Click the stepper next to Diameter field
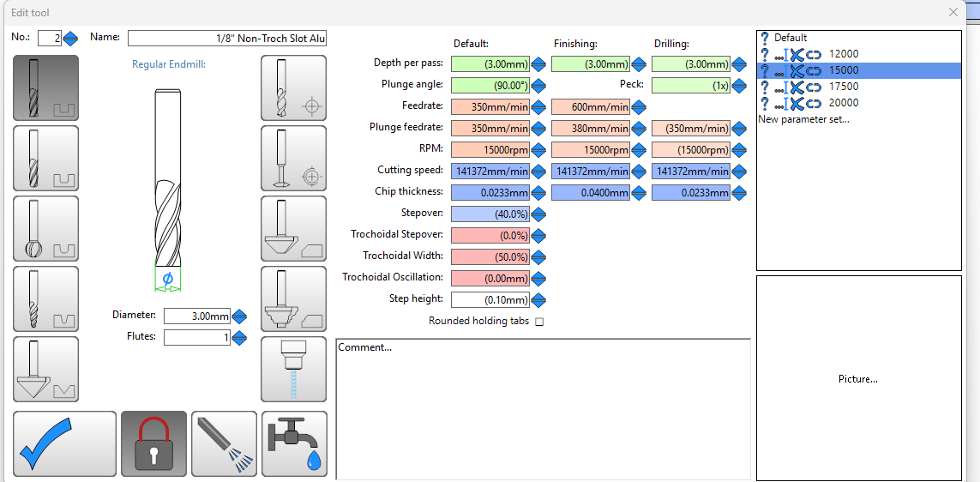The image size is (980, 482). click(x=239, y=316)
